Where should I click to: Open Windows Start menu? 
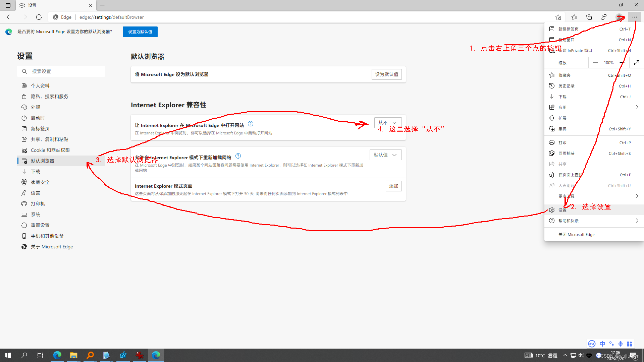pos(8,355)
